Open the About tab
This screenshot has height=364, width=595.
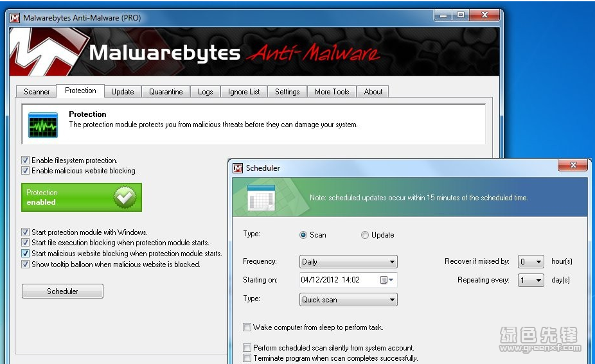(373, 91)
